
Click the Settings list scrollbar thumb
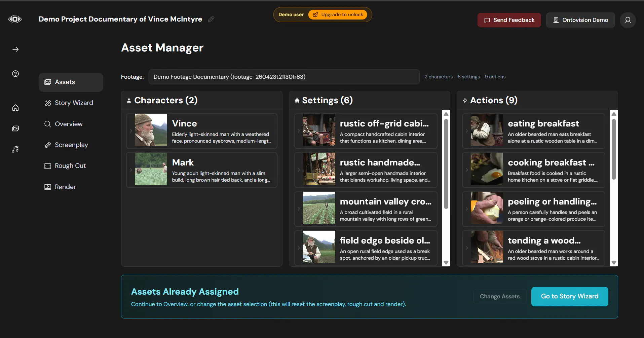coord(446,164)
